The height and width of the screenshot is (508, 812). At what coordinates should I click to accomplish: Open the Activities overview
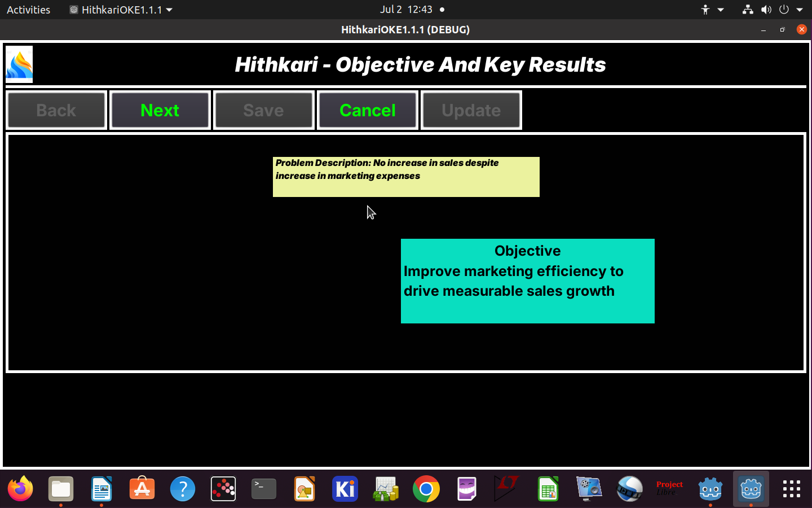click(28, 10)
